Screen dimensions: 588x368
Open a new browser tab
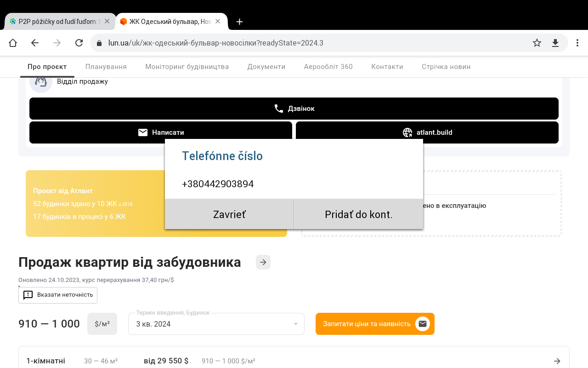239,22
